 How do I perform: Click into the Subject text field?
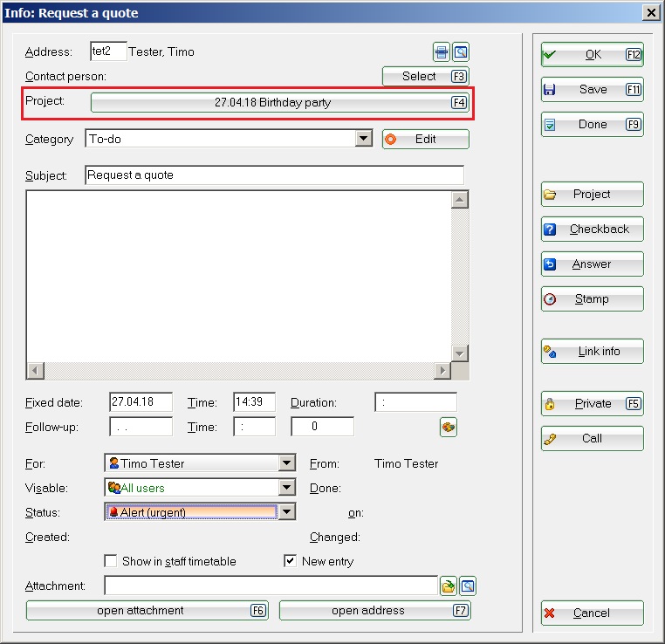point(274,175)
